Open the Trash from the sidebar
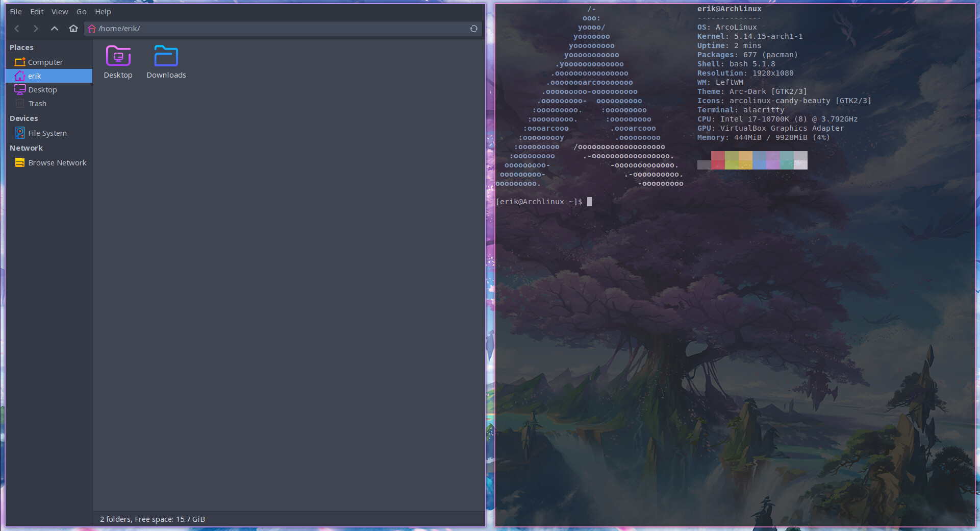 [38, 103]
